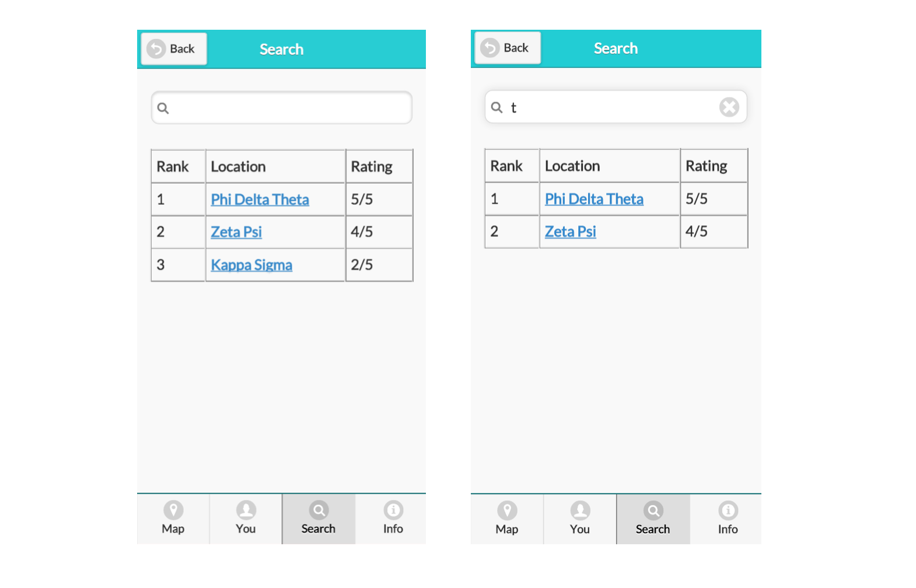Open Phi Delta Theta in left table
The height and width of the screenshot is (588, 916).
click(x=260, y=199)
